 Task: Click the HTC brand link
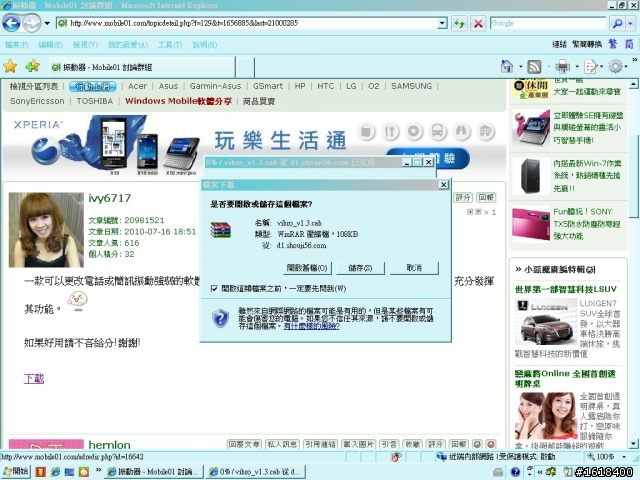(x=325, y=86)
